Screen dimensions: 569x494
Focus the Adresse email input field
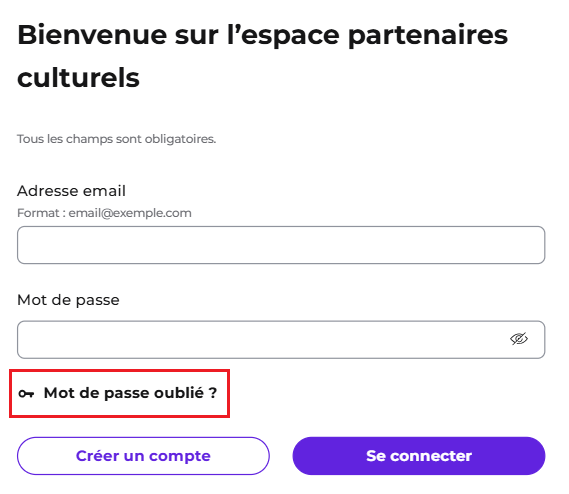(281, 245)
